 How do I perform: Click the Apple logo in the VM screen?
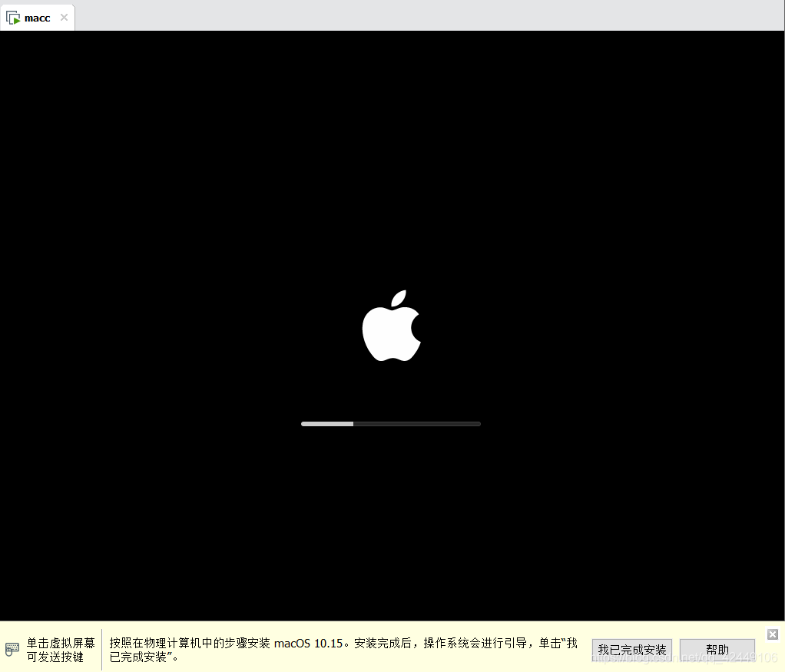point(392,326)
